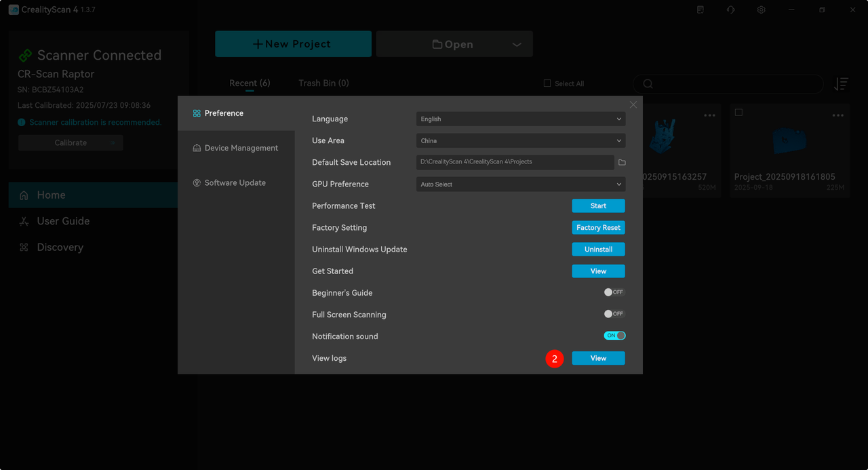Viewport: 868px width, 470px height.
Task: Open the support headset icon in title bar
Action: click(x=730, y=10)
